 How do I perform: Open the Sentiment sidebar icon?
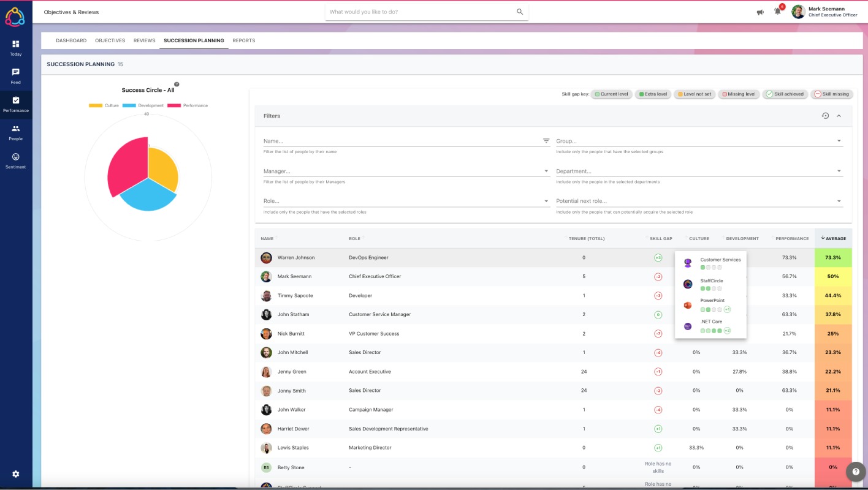[x=16, y=160]
